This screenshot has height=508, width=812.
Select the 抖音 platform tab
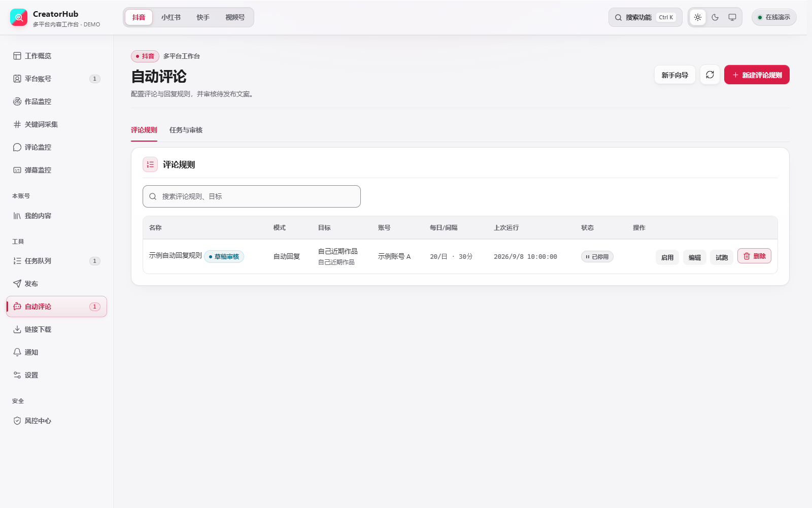click(139, 17)
